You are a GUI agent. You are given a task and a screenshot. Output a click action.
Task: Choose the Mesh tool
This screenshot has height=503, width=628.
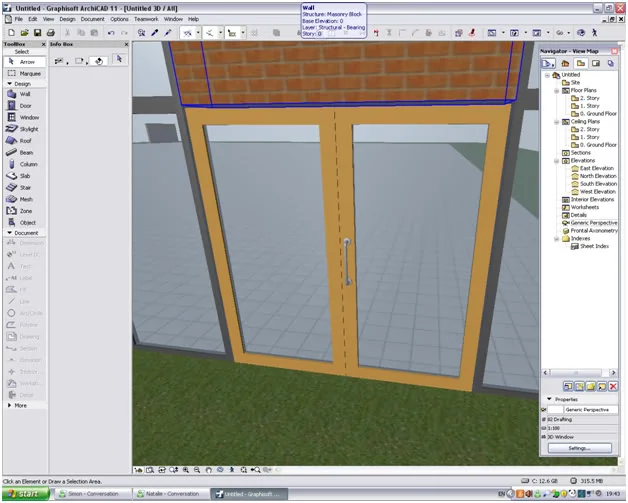click(24, 199)
